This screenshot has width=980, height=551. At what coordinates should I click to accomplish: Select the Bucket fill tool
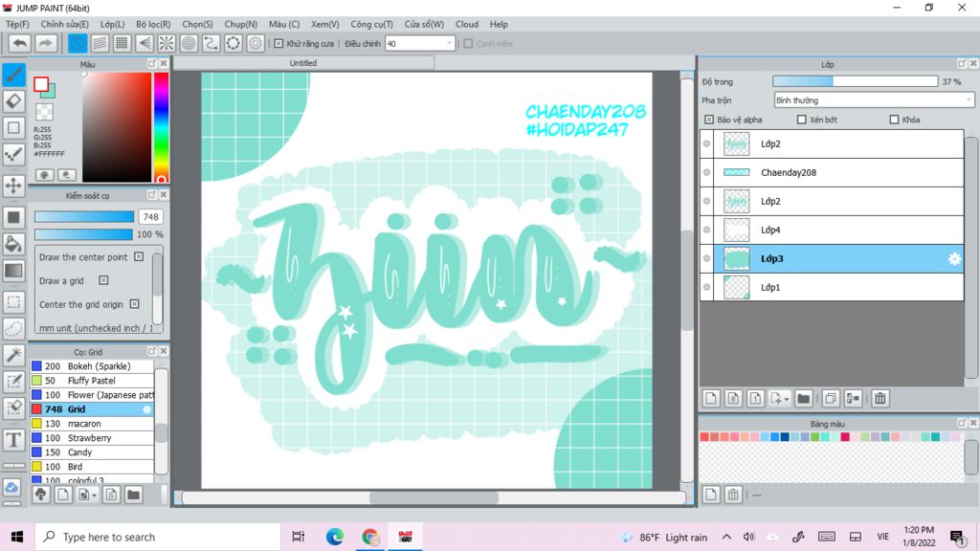point(13,244)
